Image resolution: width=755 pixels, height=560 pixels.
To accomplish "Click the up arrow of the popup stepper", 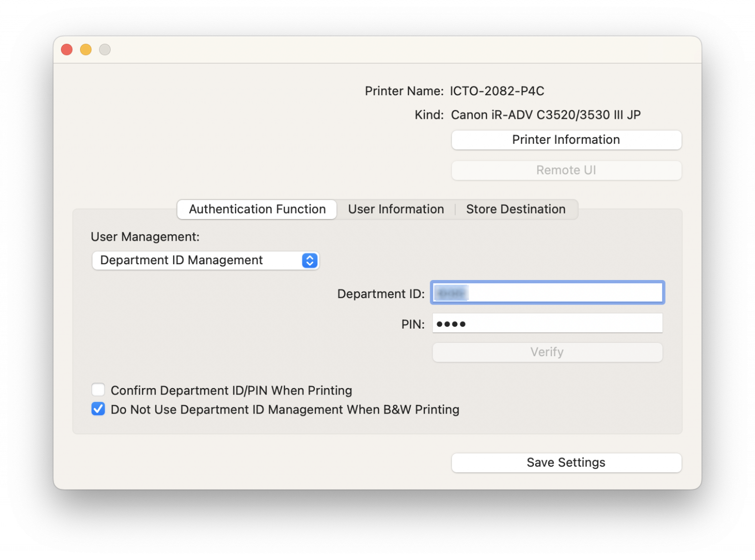I will 309,257.
